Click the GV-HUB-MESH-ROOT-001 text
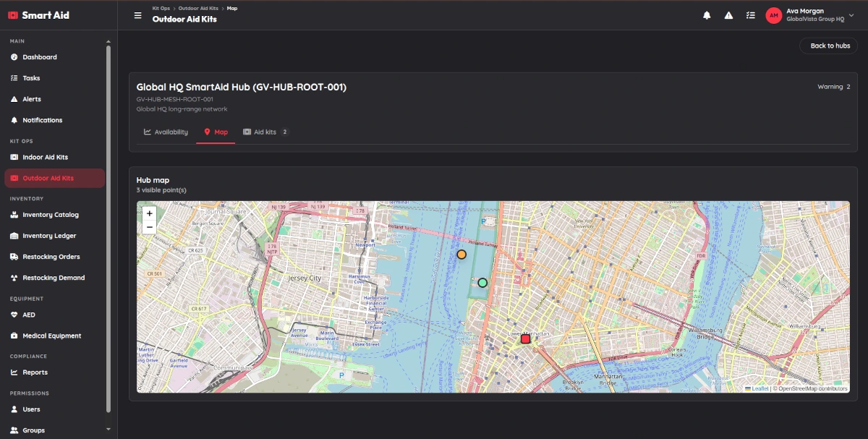 click(x=174, y=99)
